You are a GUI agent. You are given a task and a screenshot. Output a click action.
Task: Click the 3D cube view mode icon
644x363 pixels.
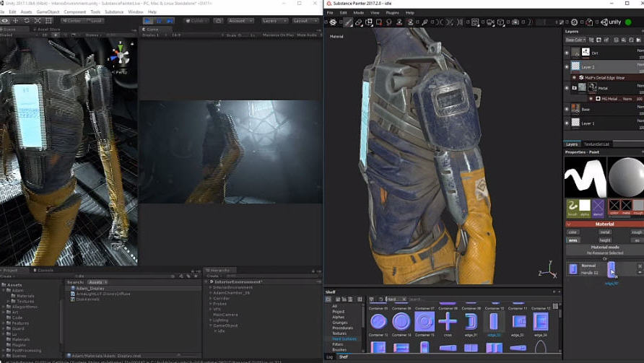point(500,22)
